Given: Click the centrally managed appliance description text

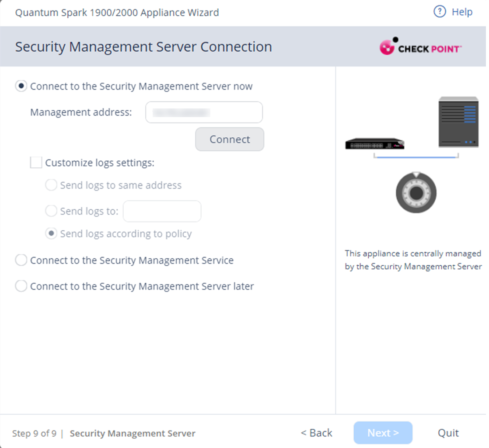Looking at the screenshot, I should point(413,260).
